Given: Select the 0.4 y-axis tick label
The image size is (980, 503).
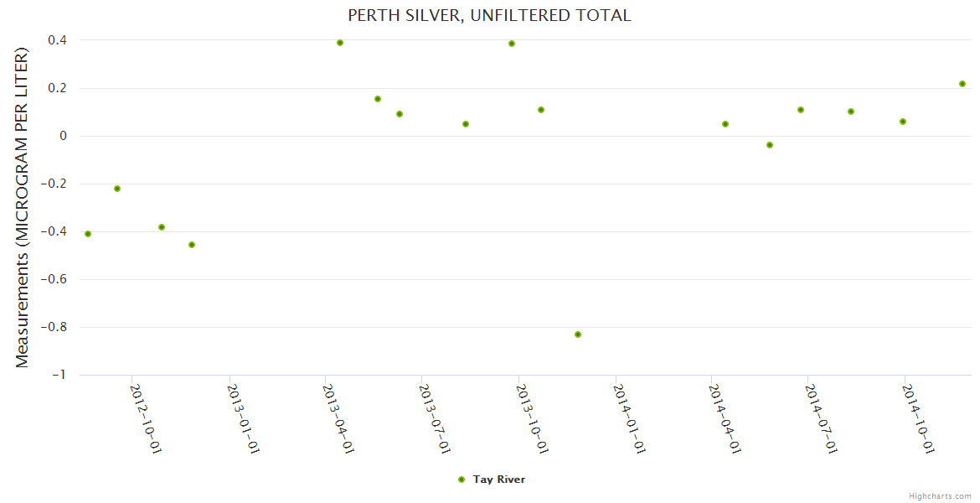Looking at the screenshot, I should (x=58, y=40).
